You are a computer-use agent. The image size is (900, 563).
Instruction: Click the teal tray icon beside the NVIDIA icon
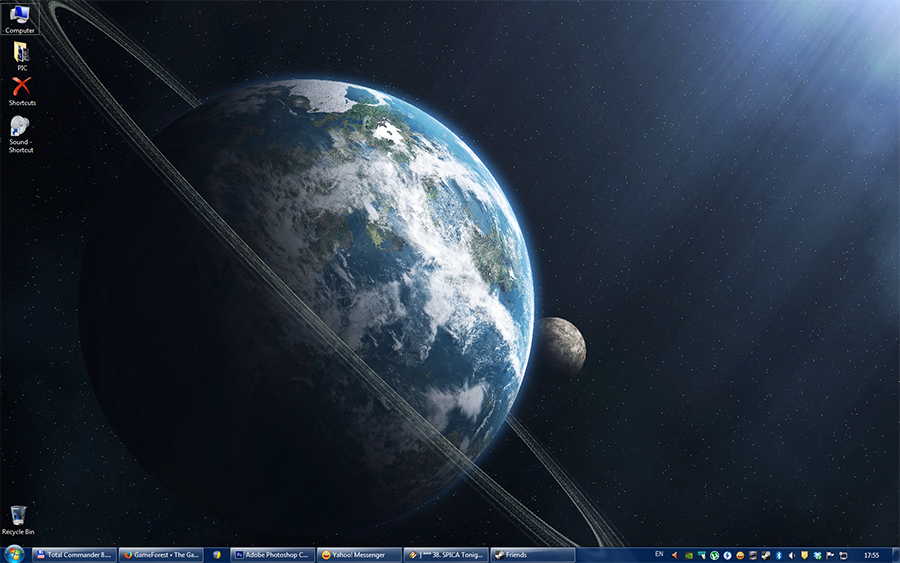point(701,556)
